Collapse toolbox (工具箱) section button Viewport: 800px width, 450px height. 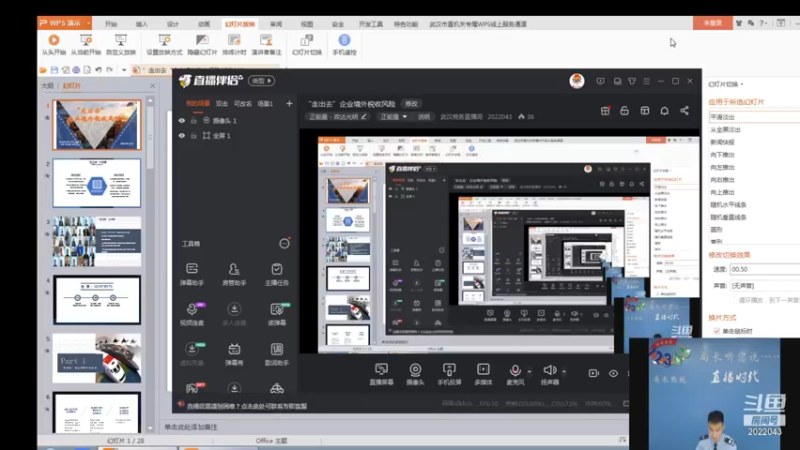tap(284, 244)
